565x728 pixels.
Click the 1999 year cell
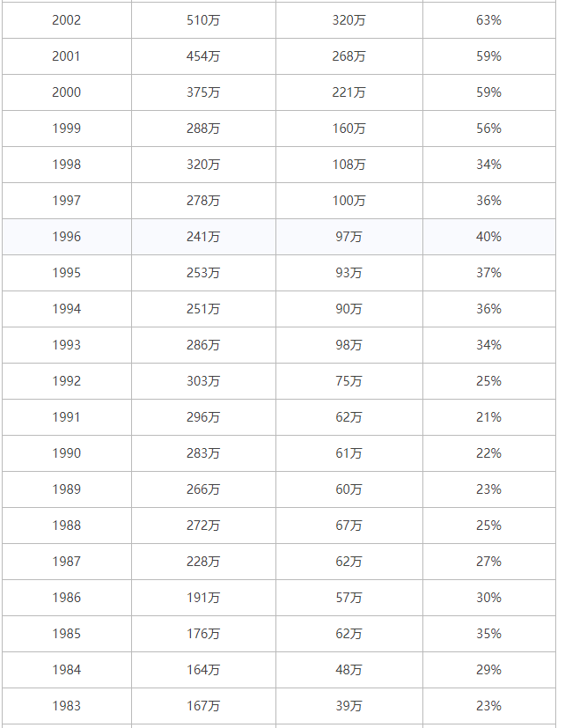pyautogui.click(x=66, y=129)
